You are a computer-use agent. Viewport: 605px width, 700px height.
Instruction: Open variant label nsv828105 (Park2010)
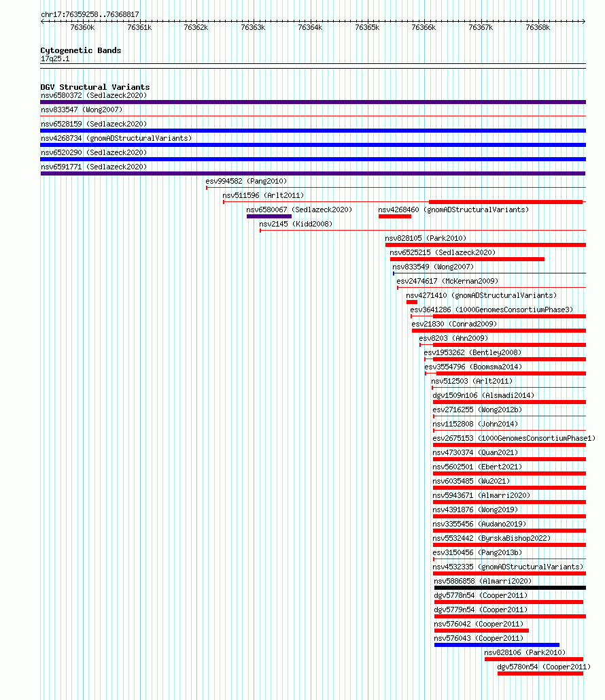point(426,238)
